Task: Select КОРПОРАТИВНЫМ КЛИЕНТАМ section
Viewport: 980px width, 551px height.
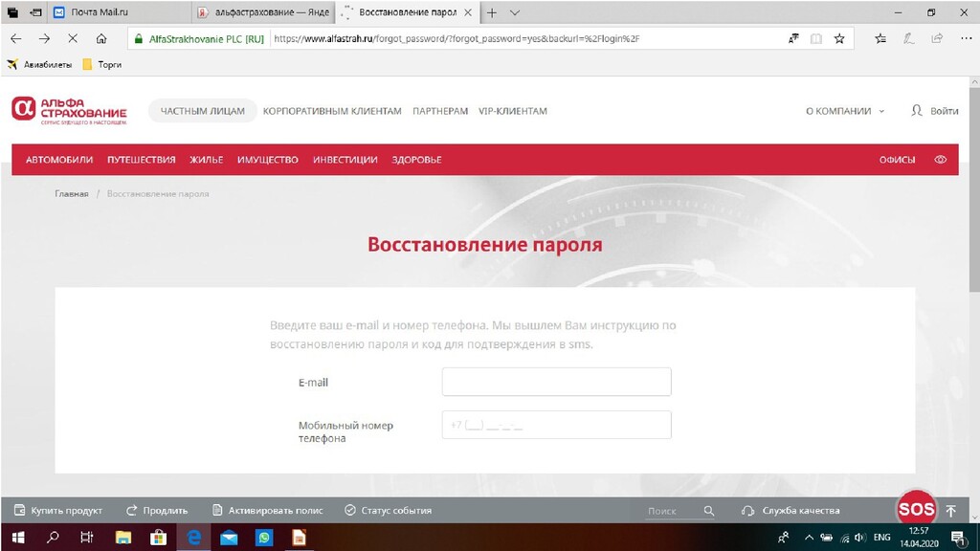Action: point(332,111)
